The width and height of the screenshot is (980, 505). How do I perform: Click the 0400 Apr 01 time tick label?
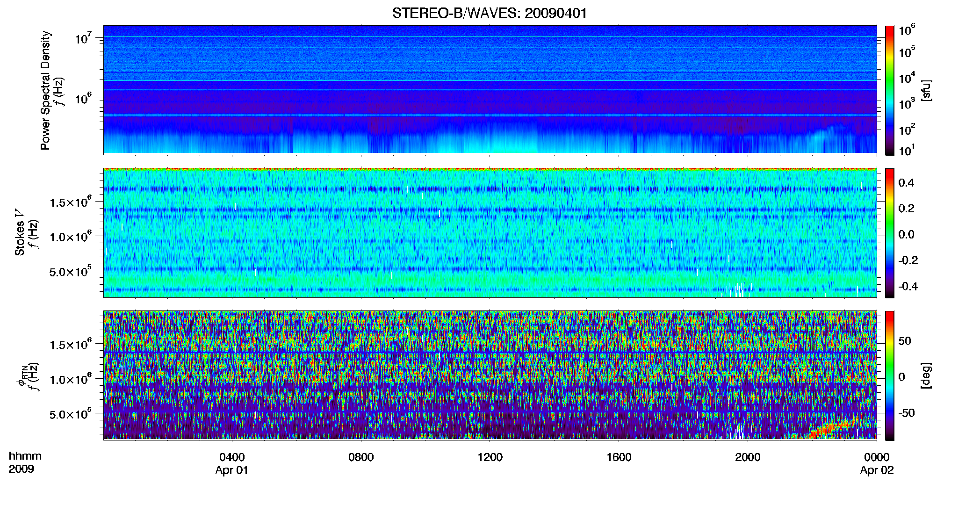pyautogui.click(x=232, y=463)
